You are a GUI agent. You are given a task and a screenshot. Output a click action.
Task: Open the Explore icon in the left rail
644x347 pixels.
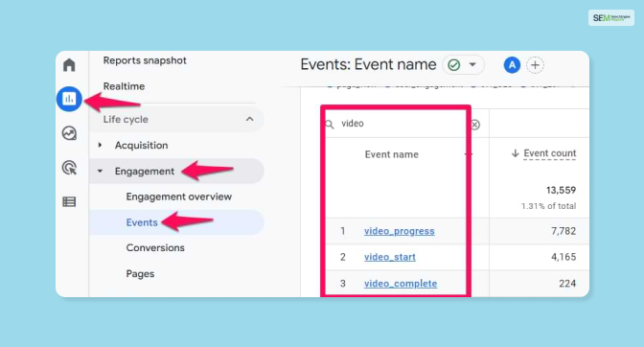pyautogui.click(x=69, y=133)
